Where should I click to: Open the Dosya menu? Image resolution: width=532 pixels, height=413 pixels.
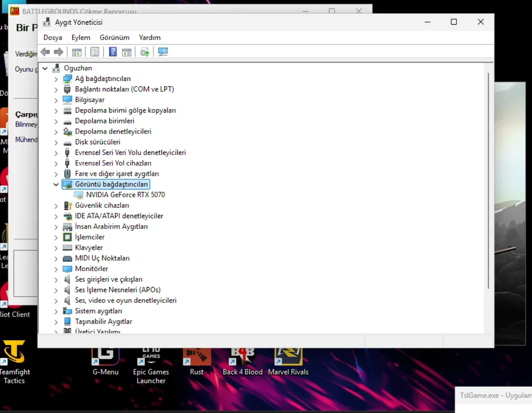pyautogui.click(x=53, y=38)
